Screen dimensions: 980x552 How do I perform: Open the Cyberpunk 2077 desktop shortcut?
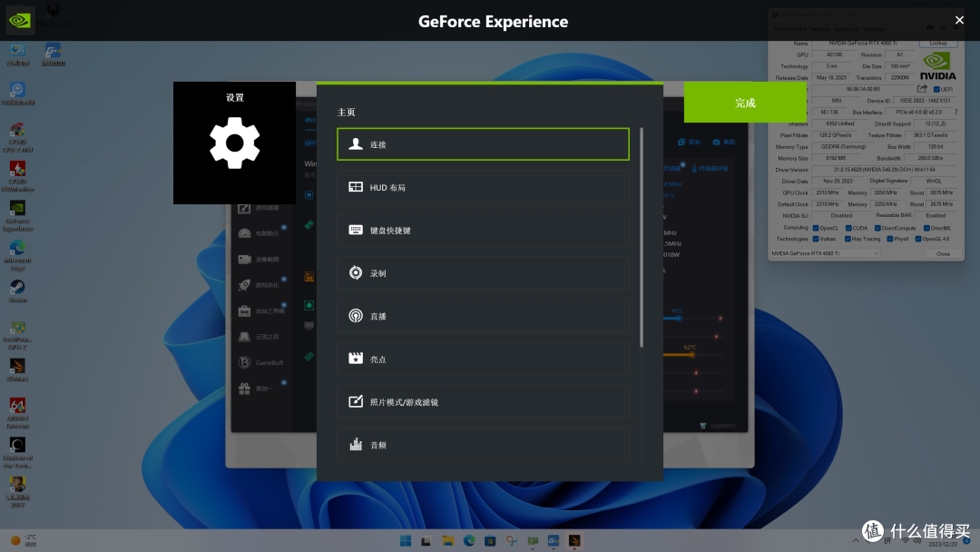(17, 492)
